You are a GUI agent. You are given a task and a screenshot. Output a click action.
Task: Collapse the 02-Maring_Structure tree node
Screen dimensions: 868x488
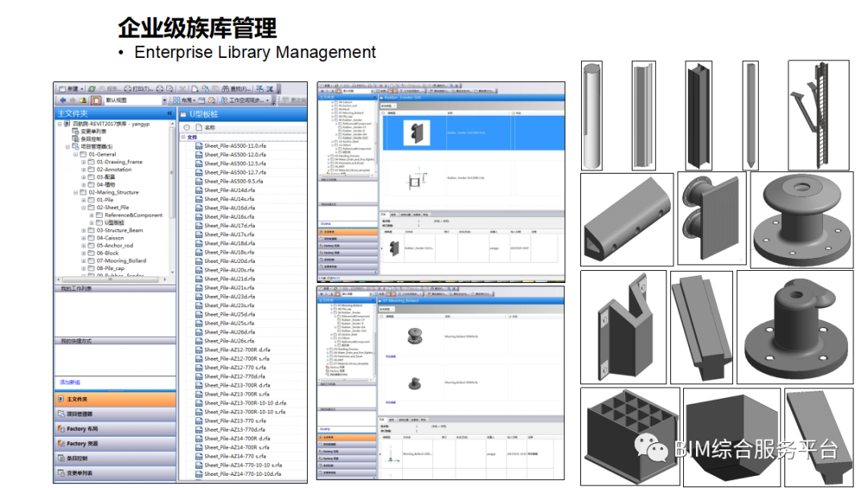pos(76,193)
